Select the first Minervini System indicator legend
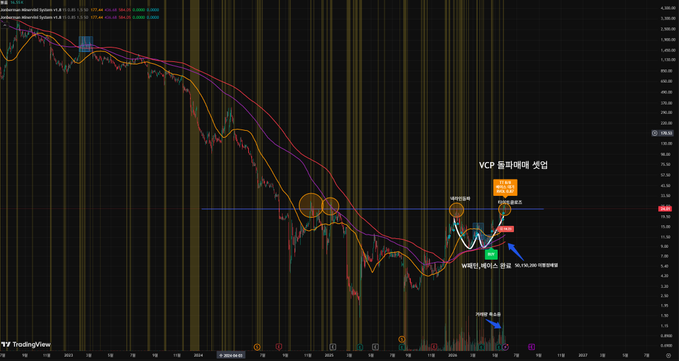This screenshot has height=361, width=679. click(x=31, y=10)
